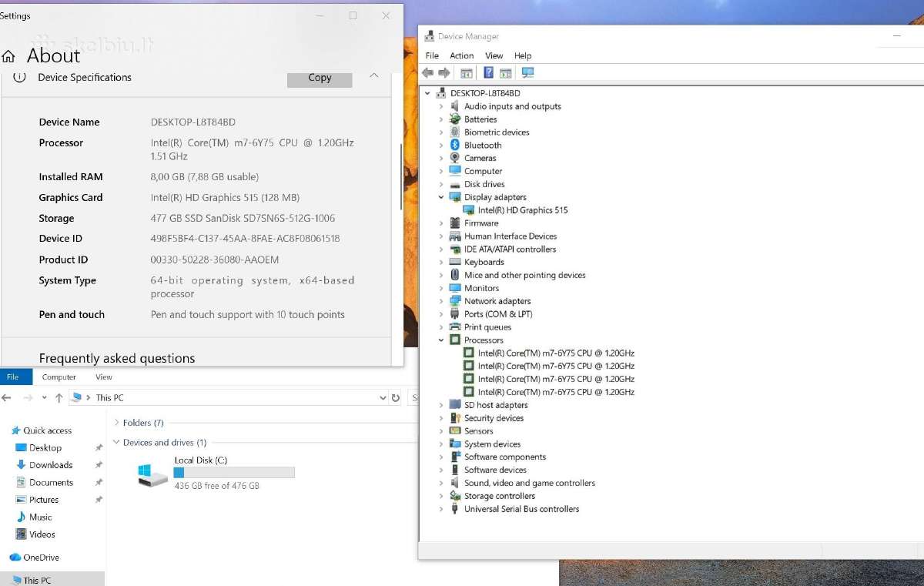The width and height of the screenshot is (924, 586).
Task: Click the Home icon in Settings window
Action: pyautogui.click(x=8, y=56)
